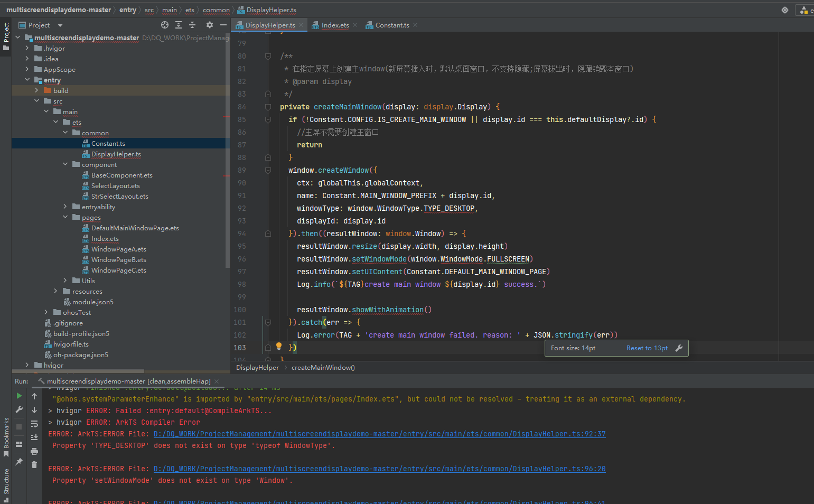The height and width of the screenshot is (504, 814).
Task: Click wrench settings icon in Run panel
Action: click(x=19, y=409)
